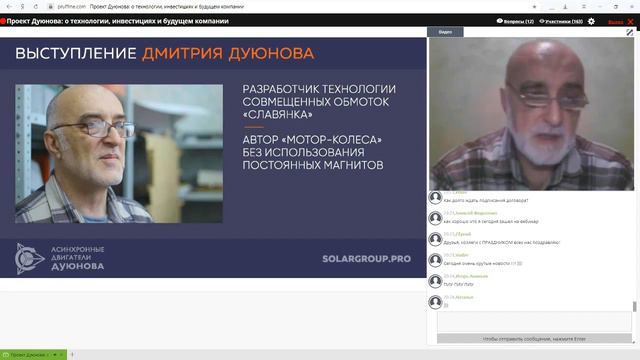Click the padlock site security icon
Image resolution: width=640 pixels, height=360 pixels.
click(x=51, y=7)
